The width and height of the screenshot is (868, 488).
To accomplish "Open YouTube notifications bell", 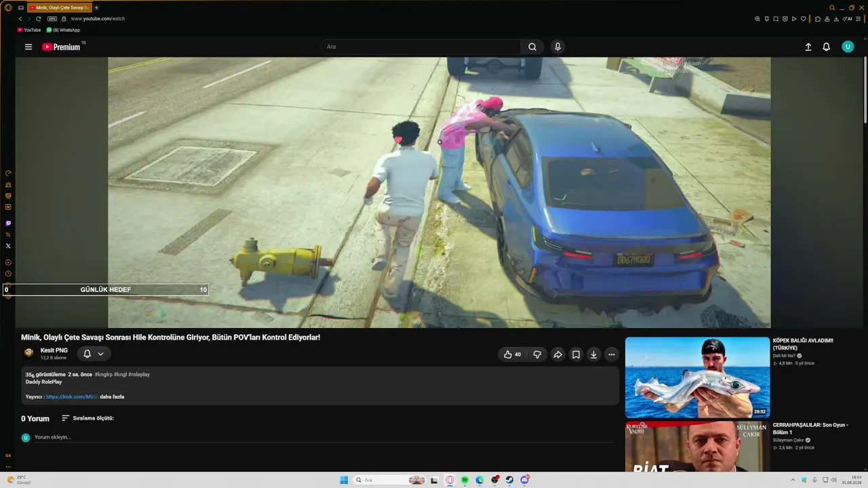I will 826,47.
